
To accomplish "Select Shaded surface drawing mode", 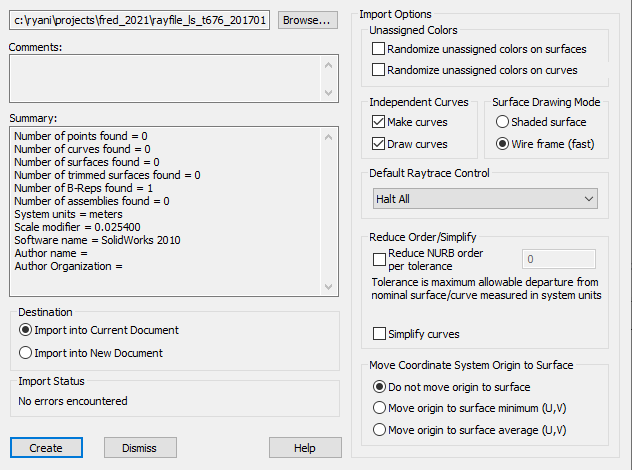I will (503, 122).
